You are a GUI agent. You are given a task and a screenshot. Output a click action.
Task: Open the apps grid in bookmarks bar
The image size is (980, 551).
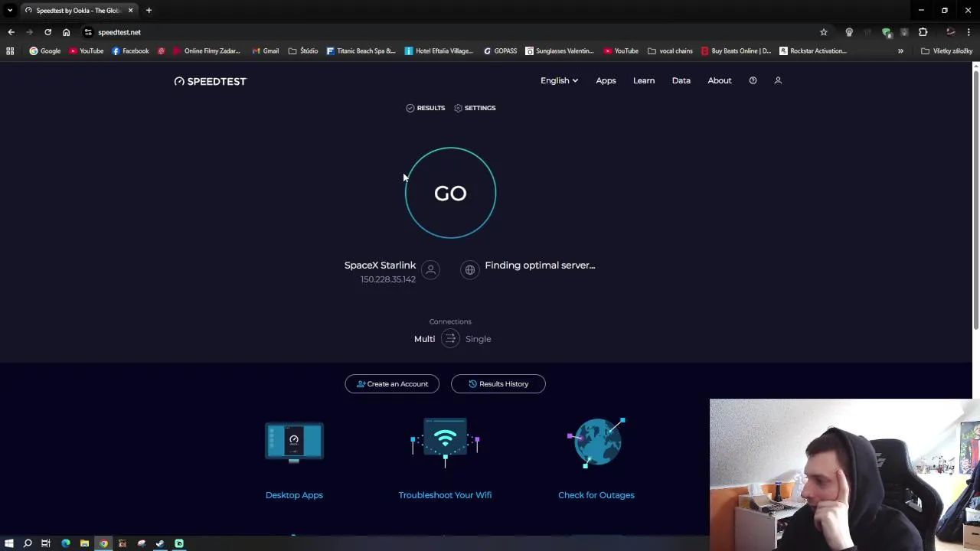(x=10, y=51)
